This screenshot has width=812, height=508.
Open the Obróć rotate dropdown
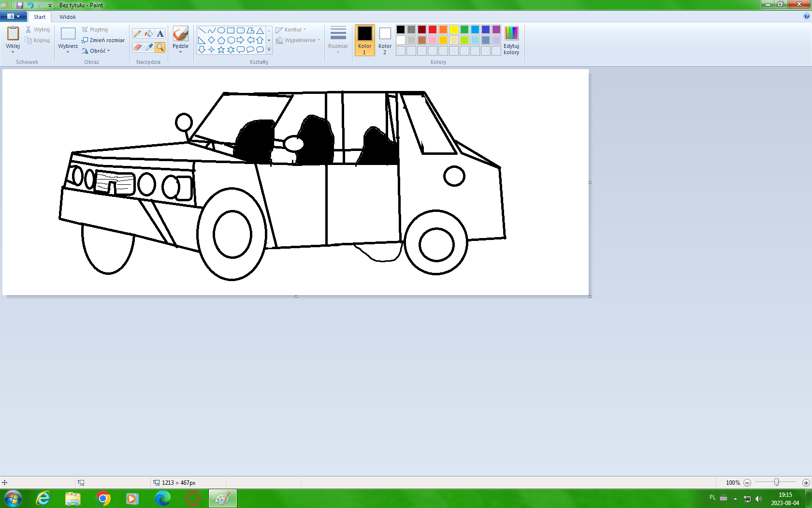coord(96,51)
